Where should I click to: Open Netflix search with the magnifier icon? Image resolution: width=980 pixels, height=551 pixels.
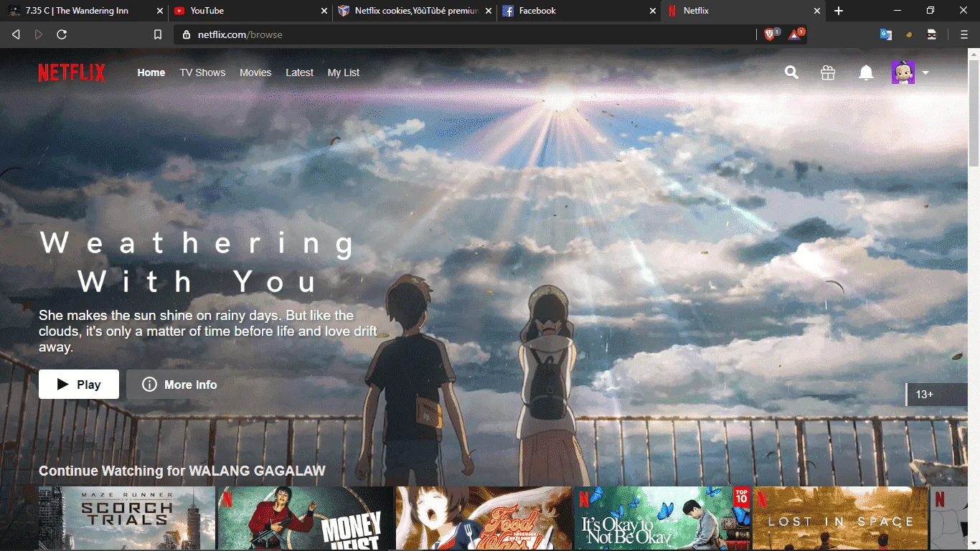coord(791,72)
